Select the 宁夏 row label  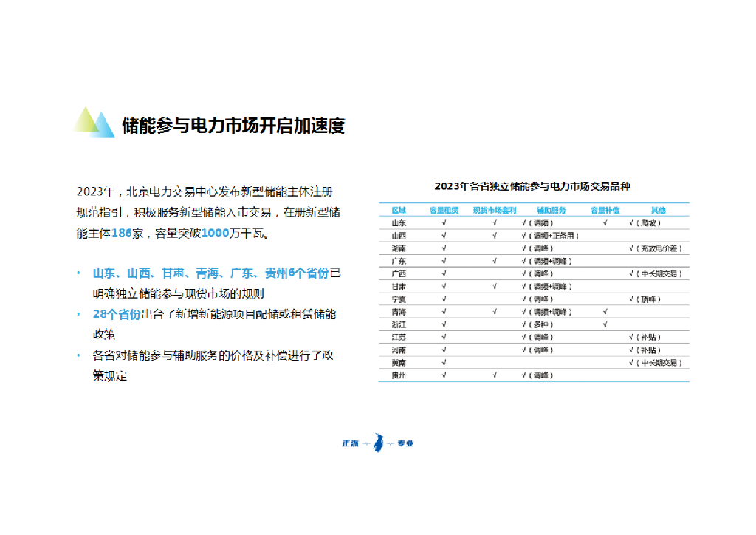[x=399, y=299]
